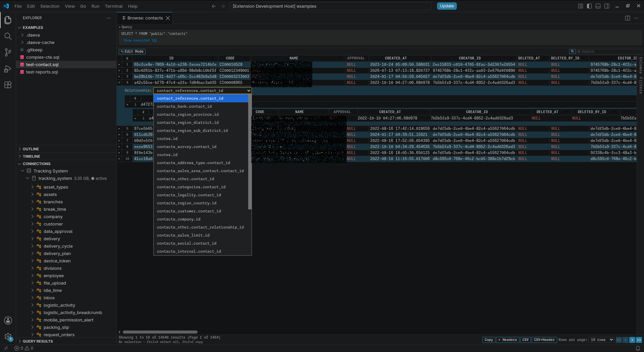This screenshot has width=644, height=352.
Task: Open the Selection menu
Action: tap(50, 6)
